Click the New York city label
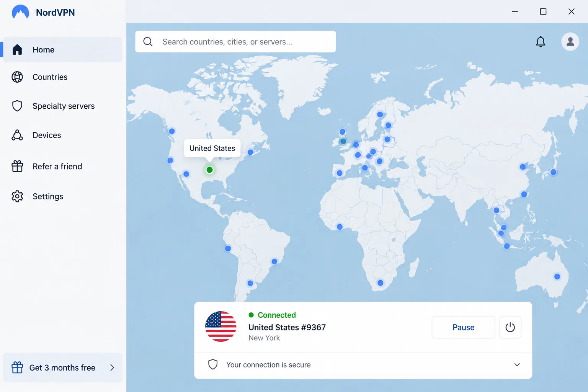This screenshot has width=588, height=392. pyautogui.click(x=264, y=338)
